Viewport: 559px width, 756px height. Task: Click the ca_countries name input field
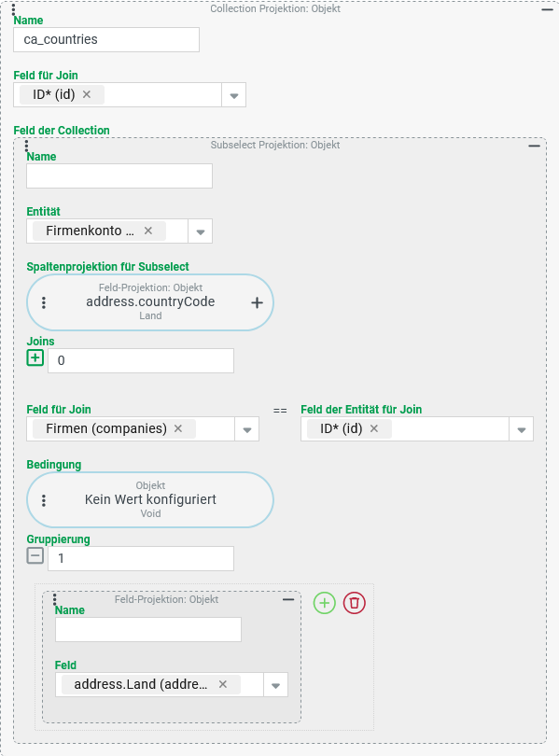click(106, 39)
